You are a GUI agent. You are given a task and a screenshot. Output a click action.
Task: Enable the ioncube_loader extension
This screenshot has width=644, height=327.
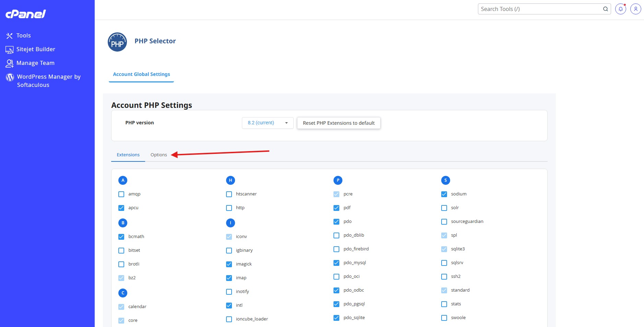229,319
